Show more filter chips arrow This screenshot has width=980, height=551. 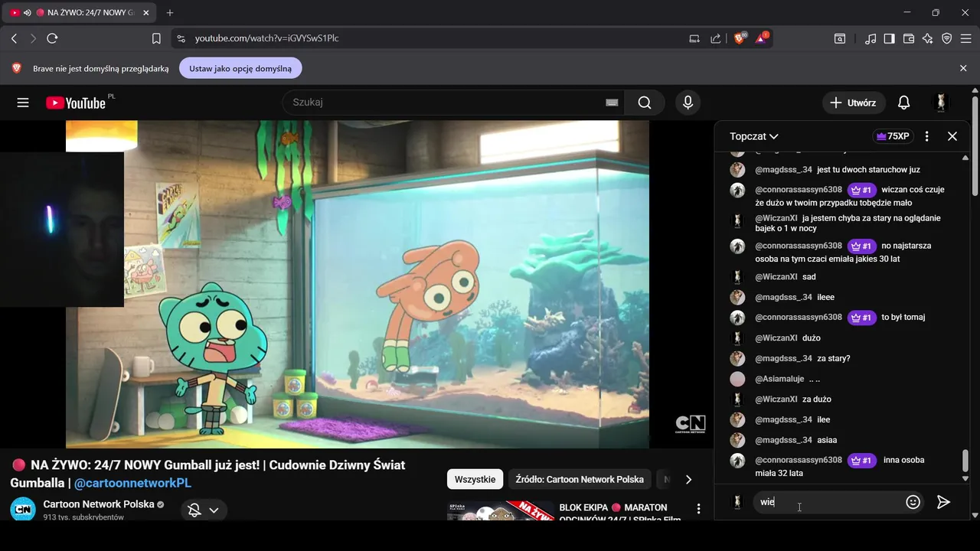[688, 480]
